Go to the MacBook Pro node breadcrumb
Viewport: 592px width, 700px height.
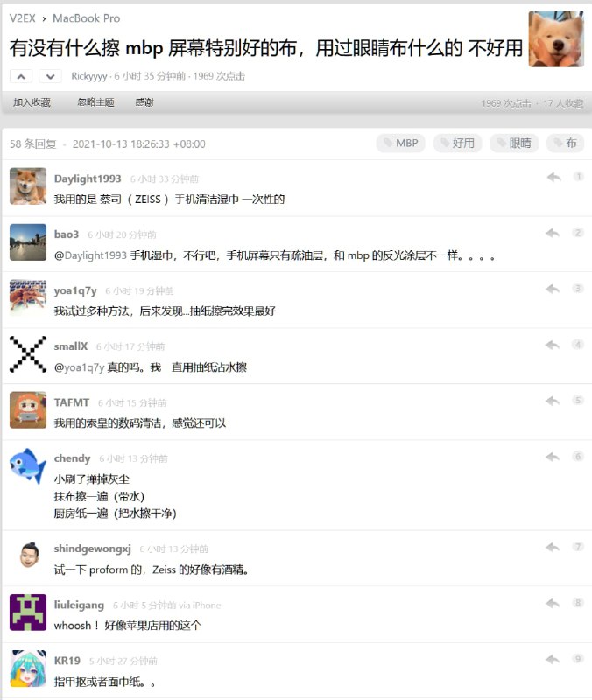(86, 18)
